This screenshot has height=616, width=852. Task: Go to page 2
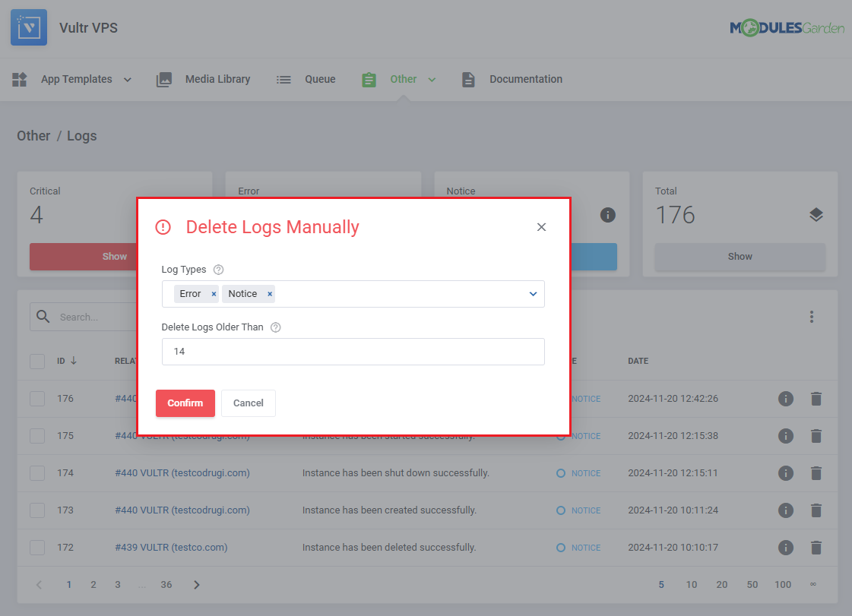93,585
